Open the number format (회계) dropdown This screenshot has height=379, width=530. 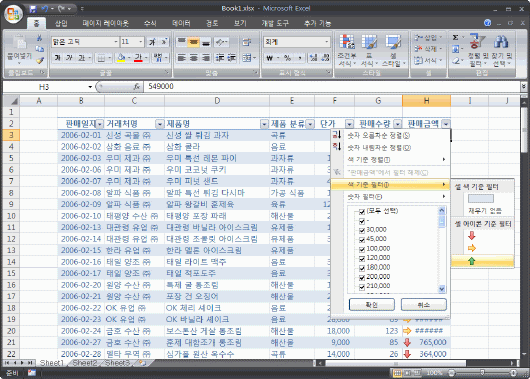pyautogui.click(x=327, y=42)
